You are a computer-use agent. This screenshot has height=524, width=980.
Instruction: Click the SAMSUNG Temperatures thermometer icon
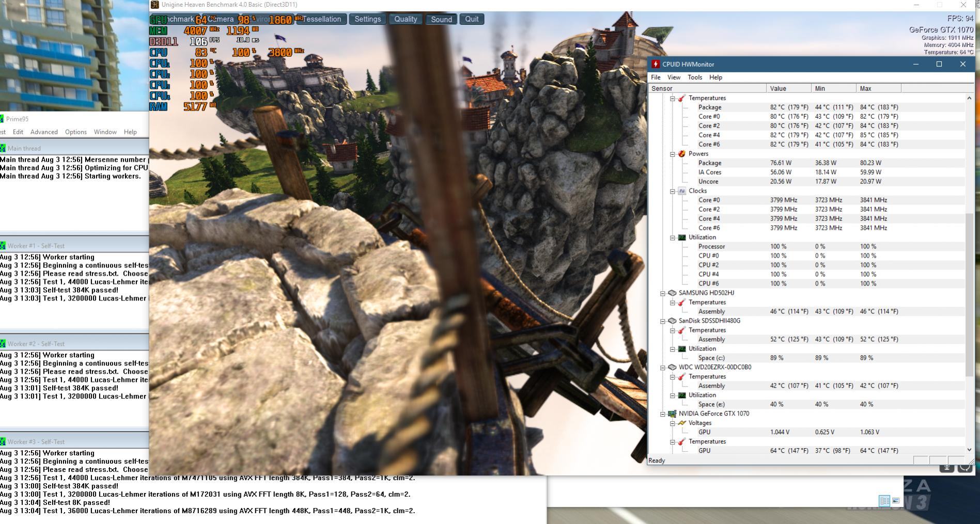pyautogui.click(x=681, y=303)
